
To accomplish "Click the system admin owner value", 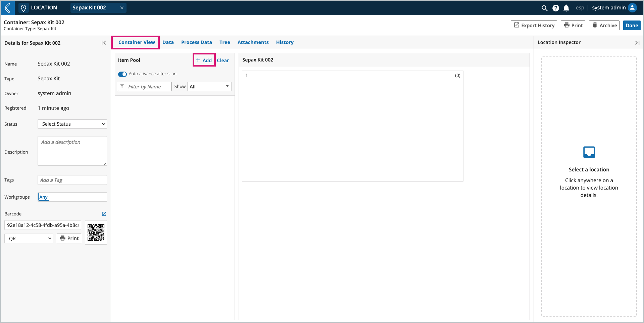I will (54, 93).
